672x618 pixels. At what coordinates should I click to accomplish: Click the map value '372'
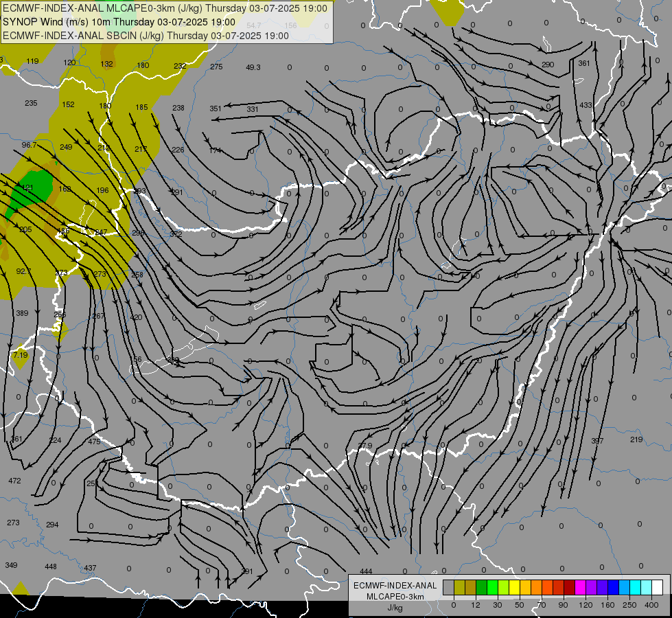176,234
